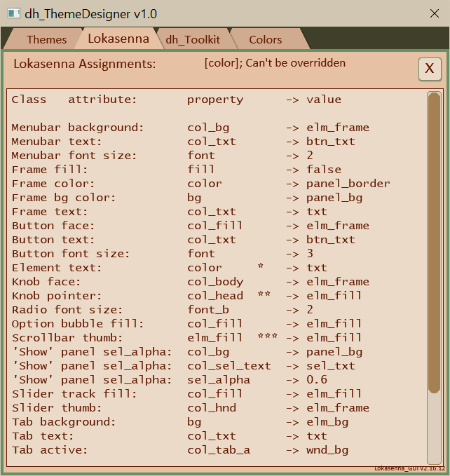
Task: Select the 'Frame color:' row
Action: (x=200, y=184)
